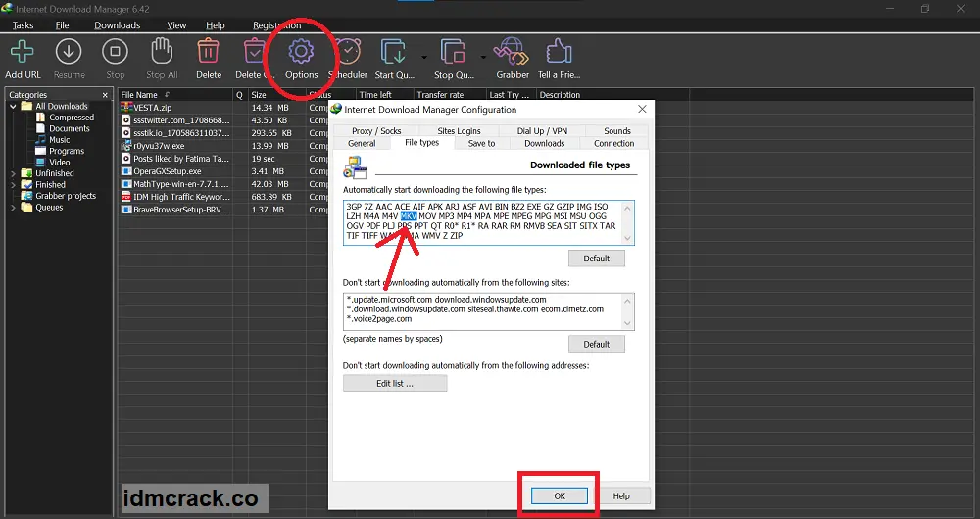Select the Video category
980x519 pixels.
coord(60,163)
